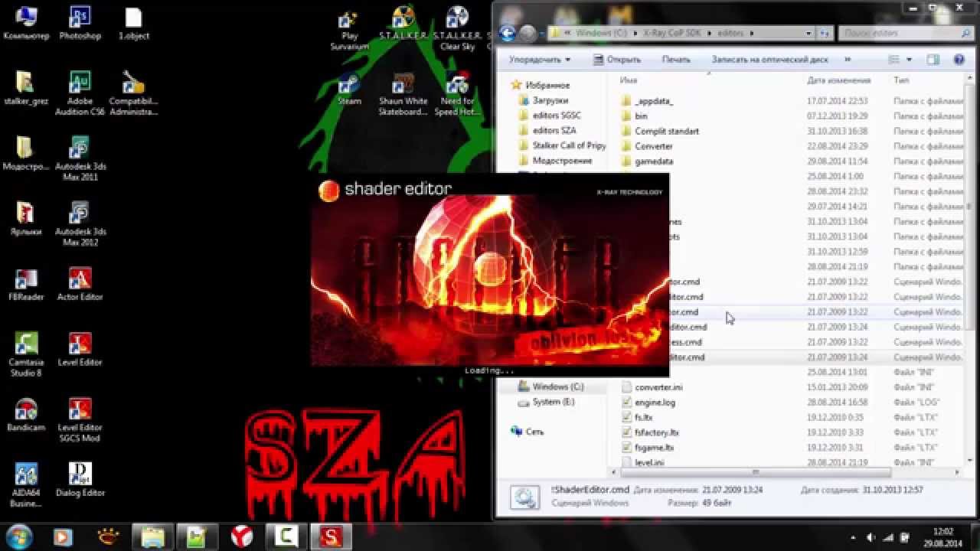Viewport: 980px width, 551px height.
Task: Open the Bandicam desktop shortcut
Action: [26, 414]
